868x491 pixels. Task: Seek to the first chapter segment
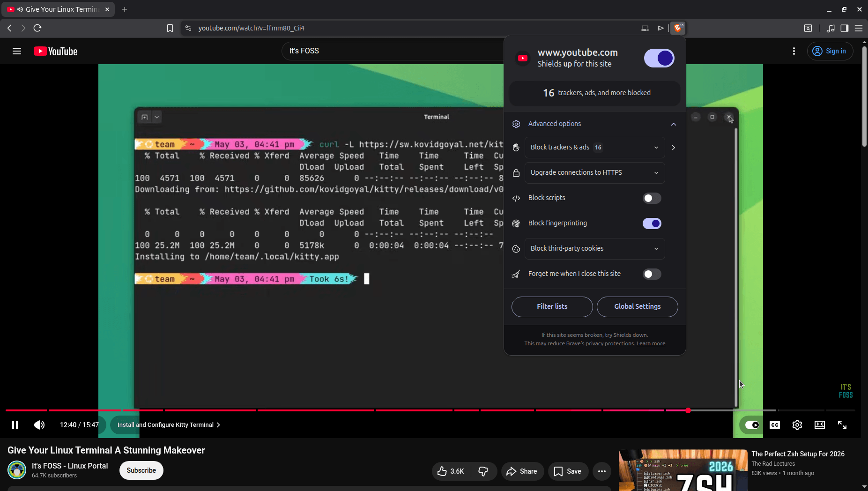[26, 410]
